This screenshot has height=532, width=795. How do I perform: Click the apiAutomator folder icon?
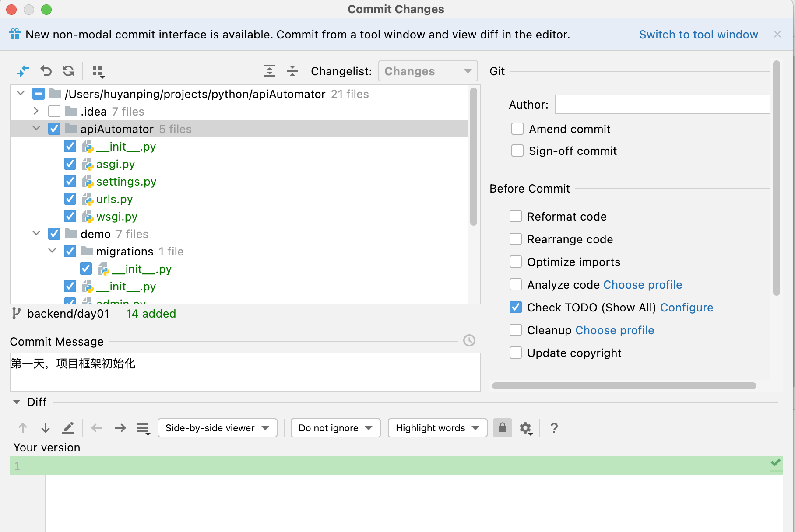71,129
